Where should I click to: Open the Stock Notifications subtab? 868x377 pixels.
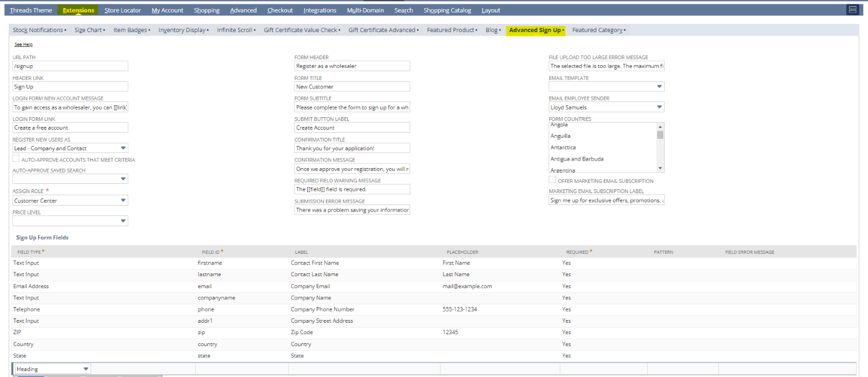(x=39, y=30)
